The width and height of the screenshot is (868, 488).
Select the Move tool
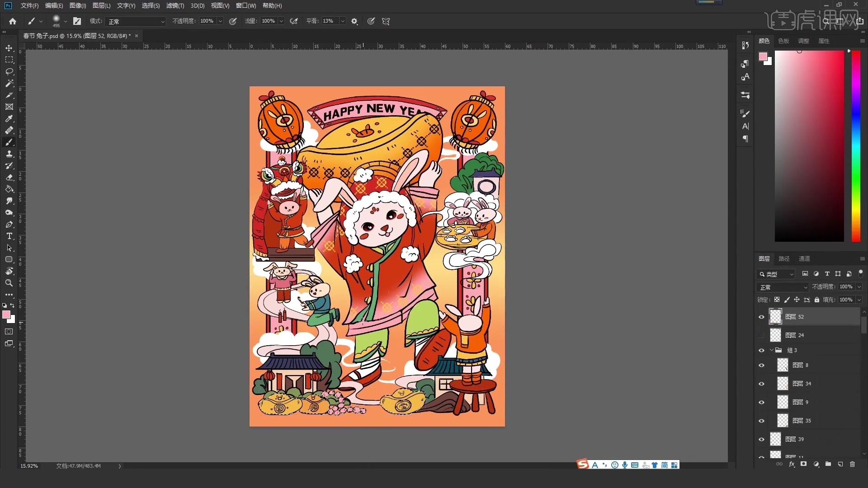9,48
